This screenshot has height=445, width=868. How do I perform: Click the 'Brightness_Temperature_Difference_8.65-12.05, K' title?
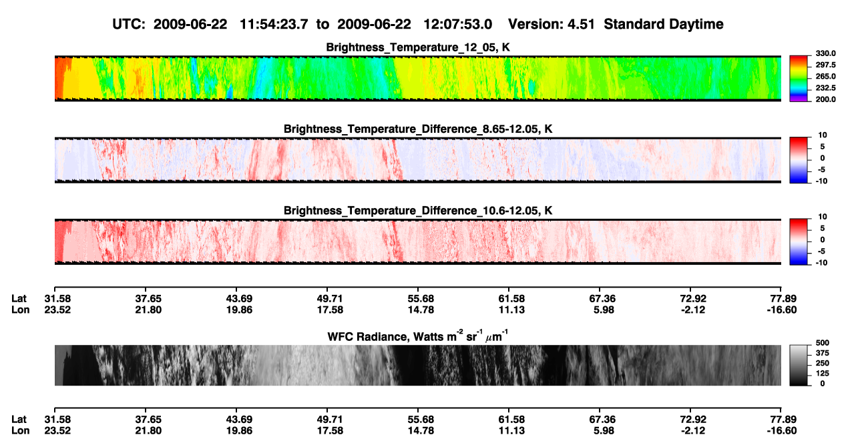(x=418, y=129)
